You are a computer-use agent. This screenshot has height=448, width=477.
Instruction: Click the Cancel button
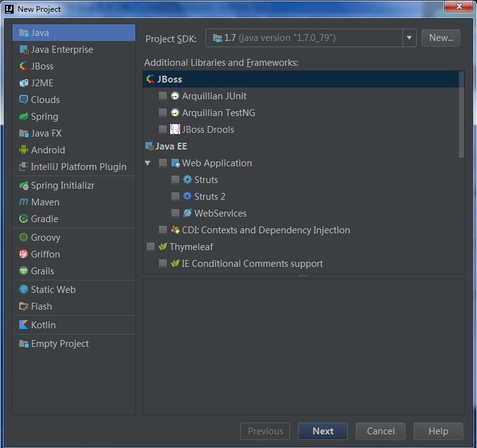point(381,431)
